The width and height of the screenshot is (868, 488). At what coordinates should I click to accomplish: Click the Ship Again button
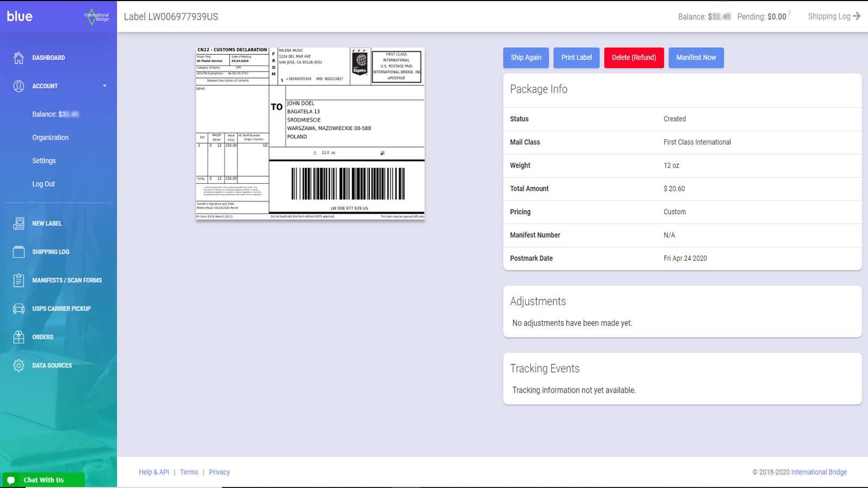pos(526,57)
